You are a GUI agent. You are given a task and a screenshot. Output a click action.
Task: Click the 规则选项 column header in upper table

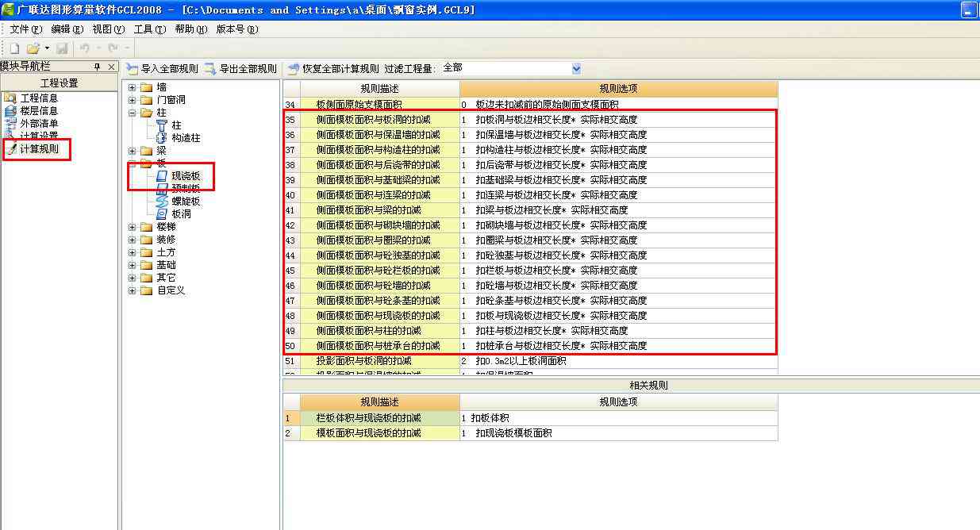point(619,89)
